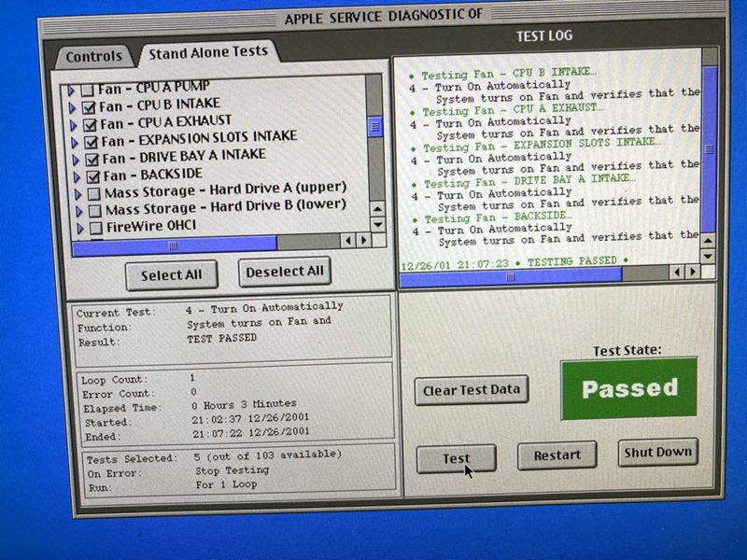Disable Fan - CPU B INTAKE test
This screenshot has width=747, height=560.
click(89, 106)
